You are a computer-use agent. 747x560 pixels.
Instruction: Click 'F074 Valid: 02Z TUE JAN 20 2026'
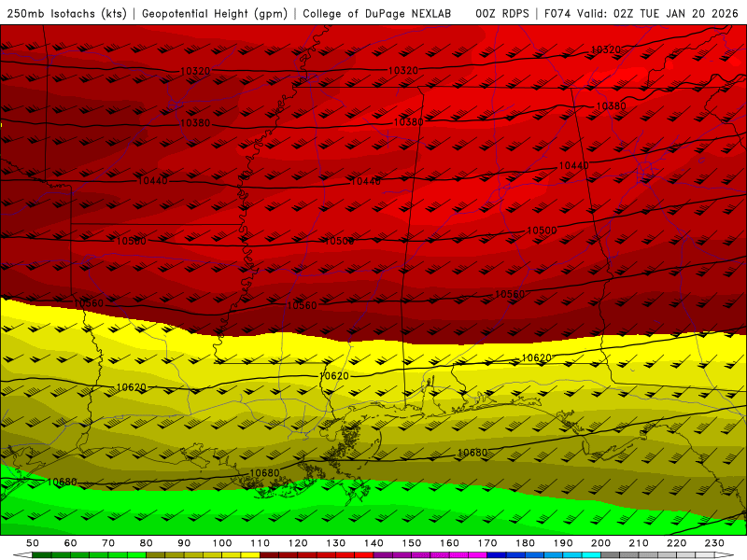(x=641, y=13)
